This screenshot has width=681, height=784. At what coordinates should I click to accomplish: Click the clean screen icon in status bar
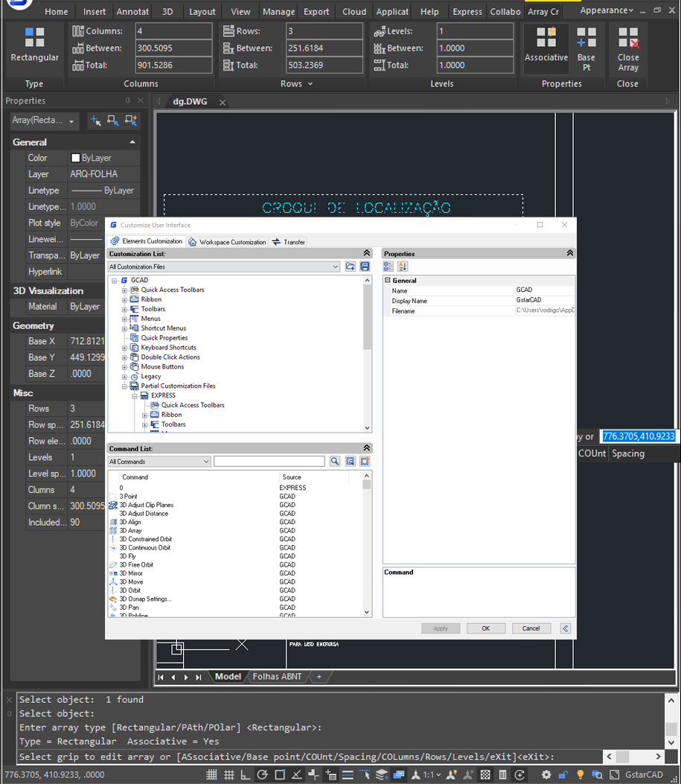[x=614, y=774]
